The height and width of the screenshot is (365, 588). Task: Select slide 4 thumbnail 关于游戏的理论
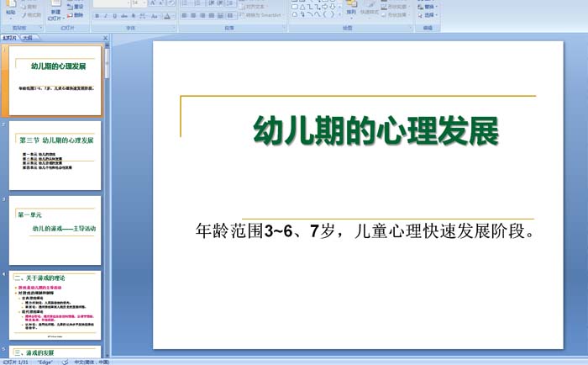55,305
